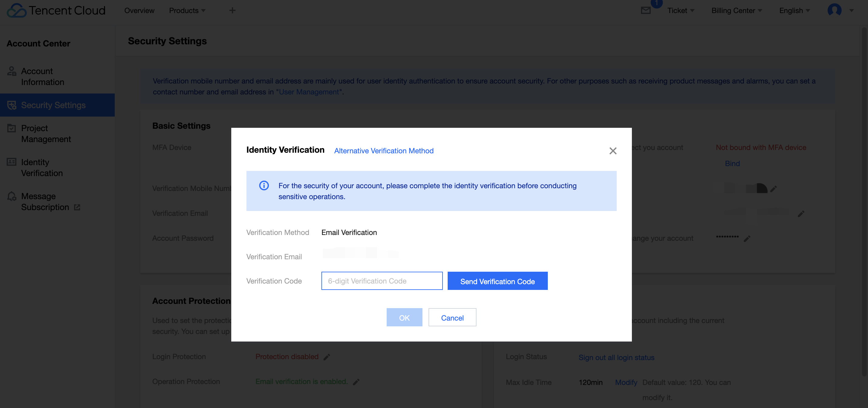This screenshot has height=408, width=868.
Task: Open the message/mail notifications icon
Action: click(646, 10)
